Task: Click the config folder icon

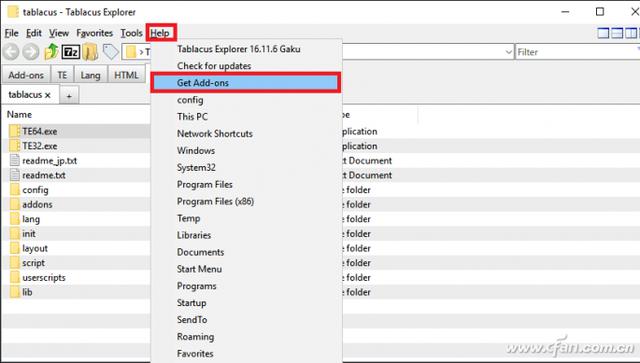Action: (14, 189)
